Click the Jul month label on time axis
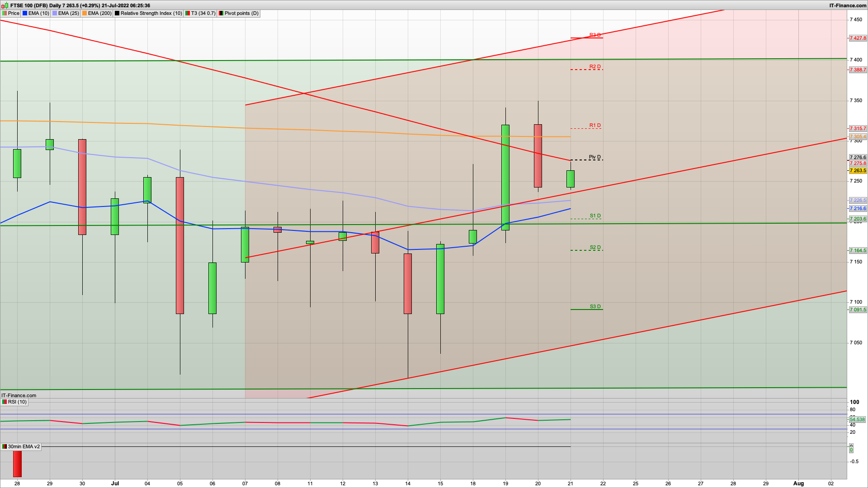Viewport: 868px width, 488px height. [x=115, y=483]
